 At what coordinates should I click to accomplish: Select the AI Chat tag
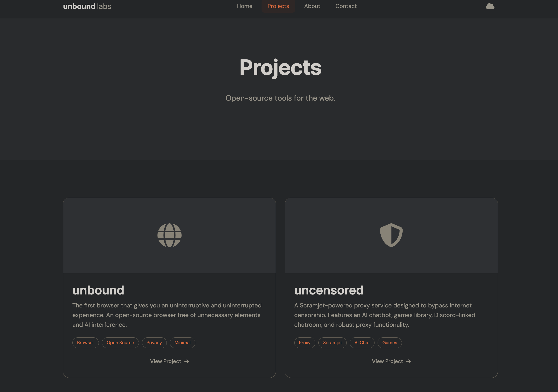point(362,343)
